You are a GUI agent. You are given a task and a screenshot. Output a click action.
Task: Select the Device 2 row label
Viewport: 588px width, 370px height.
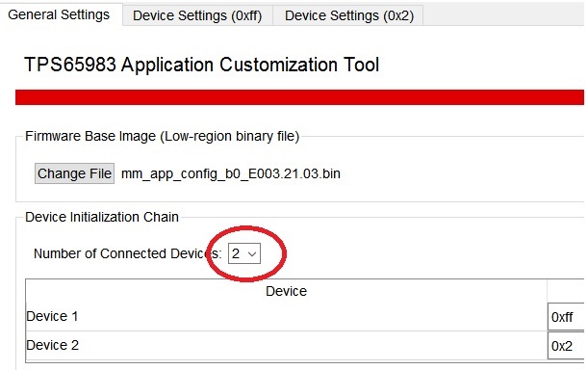(53, 345)
